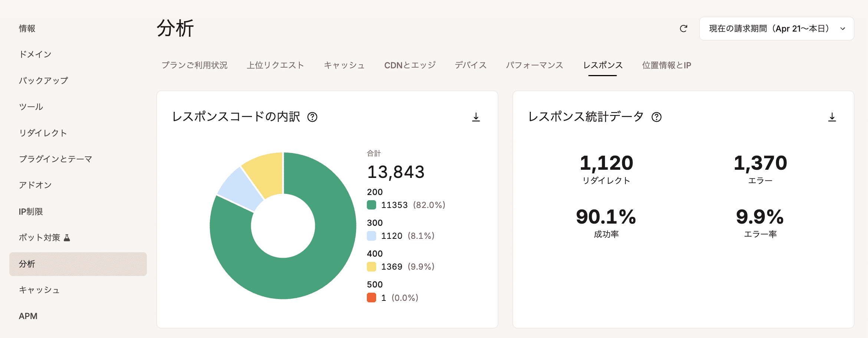Select the パフォーマンス tab
The height and width of the screenshot is (338, 868).
(x=535, y=65)
